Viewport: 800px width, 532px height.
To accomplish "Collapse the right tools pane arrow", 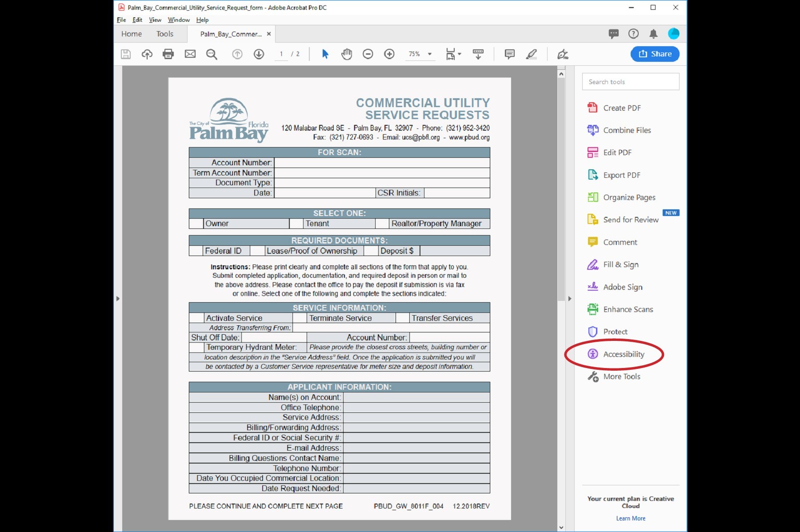I will 570,299.
